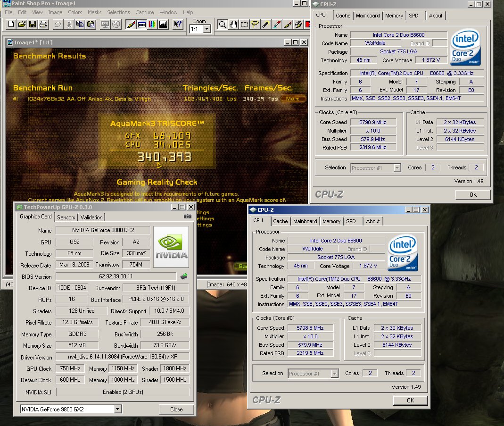Open the NVIDIA GeForce 9800 GX2 dropdown
504x426 pixels.
[x=118, y=409]
